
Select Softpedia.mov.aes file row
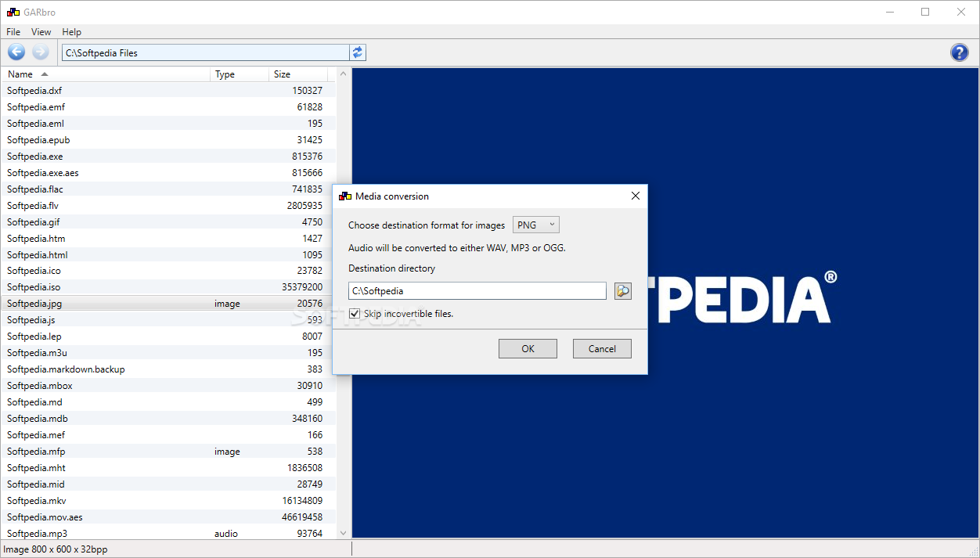pyautogui.click(x=168, y=517)
